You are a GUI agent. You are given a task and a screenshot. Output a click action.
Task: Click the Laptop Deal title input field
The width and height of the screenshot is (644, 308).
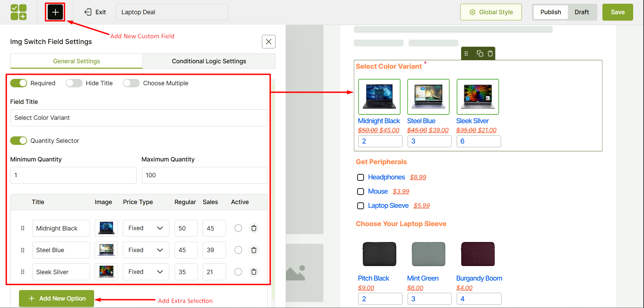(172, 12)
